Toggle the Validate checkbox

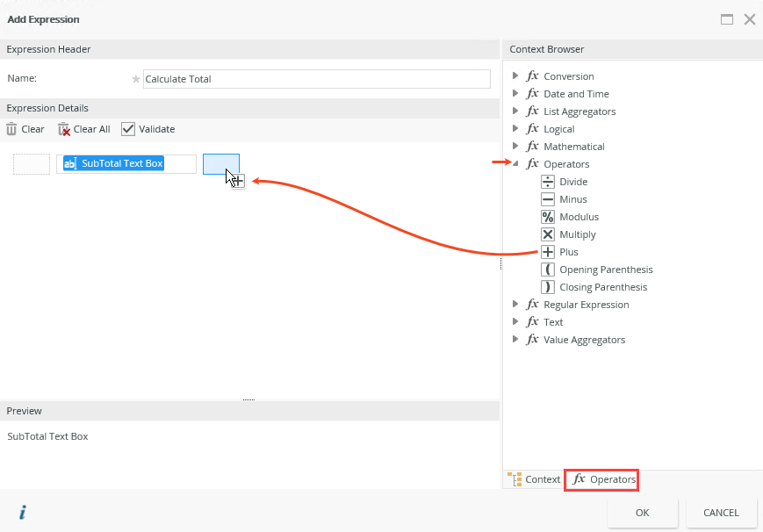pyautogui.click(x=128, y=129)
